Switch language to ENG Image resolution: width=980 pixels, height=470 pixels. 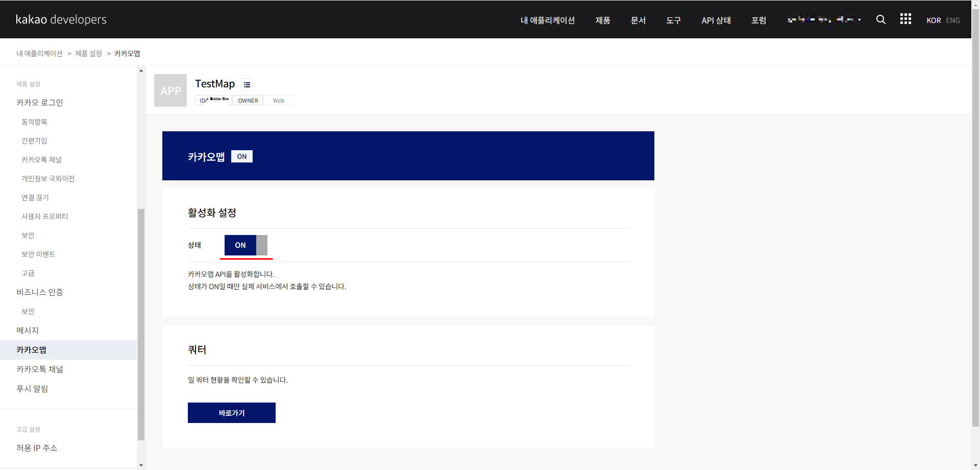952,20
